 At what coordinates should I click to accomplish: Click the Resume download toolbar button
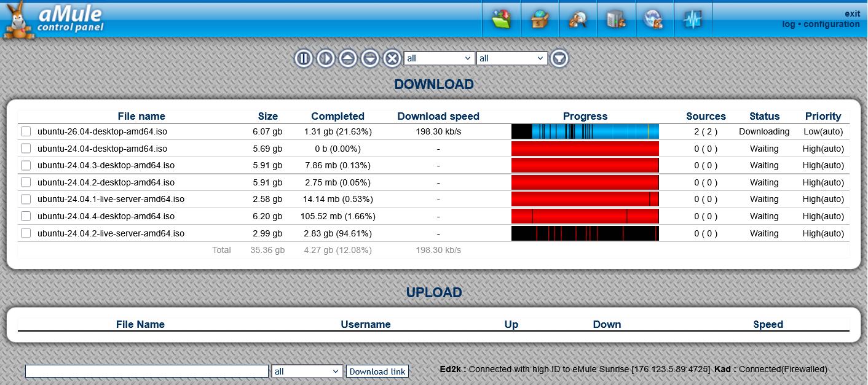pyautogui.click(x=326, y=58)
